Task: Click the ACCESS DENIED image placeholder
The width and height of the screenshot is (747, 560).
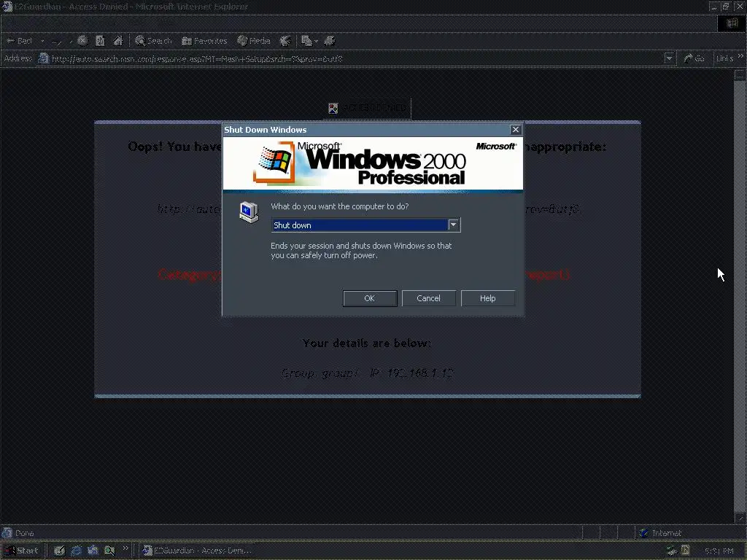Action: 367,108
